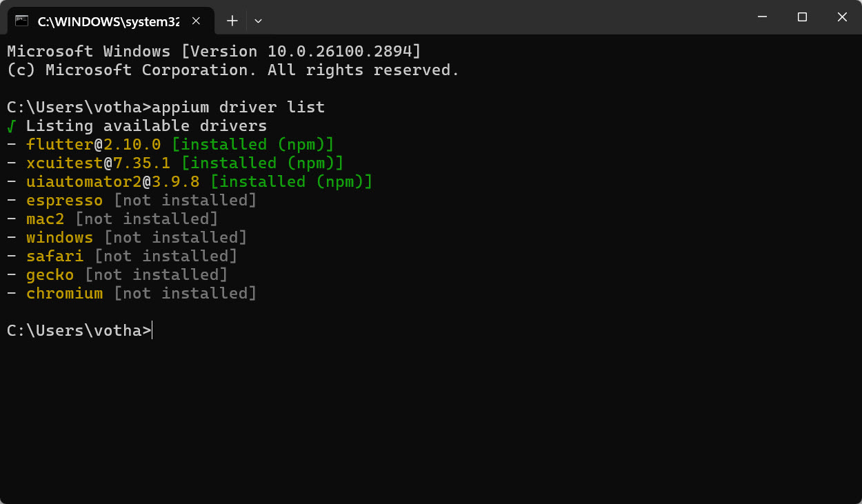Screen dimensions: 862x504
Task: Click the gecko driver name
Action: [50, 275]
